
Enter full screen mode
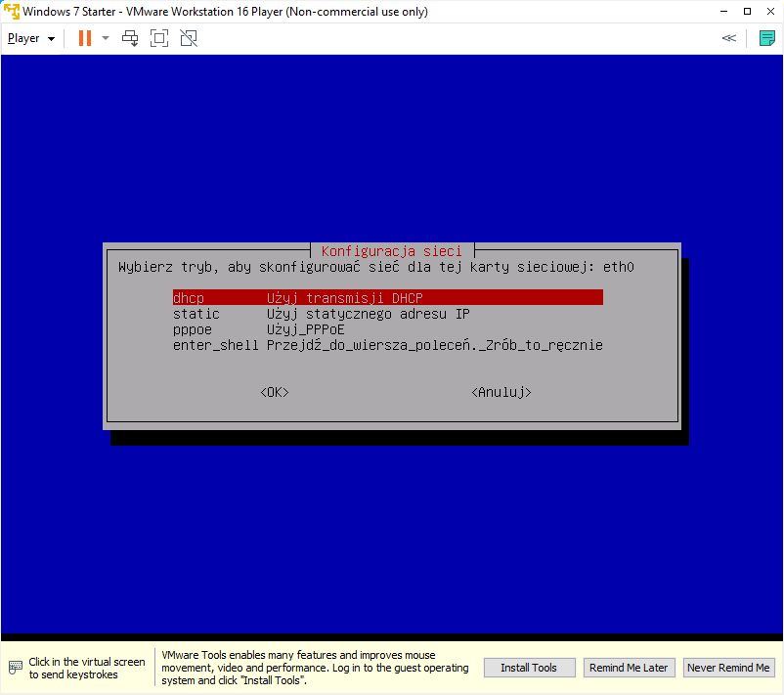[159, 38]
